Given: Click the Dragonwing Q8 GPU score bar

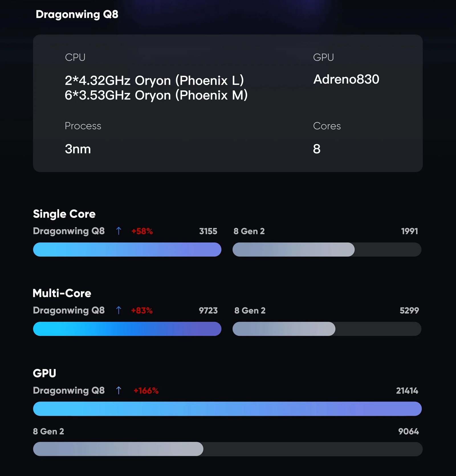Looking at the screenshot, I should point(227,409).
